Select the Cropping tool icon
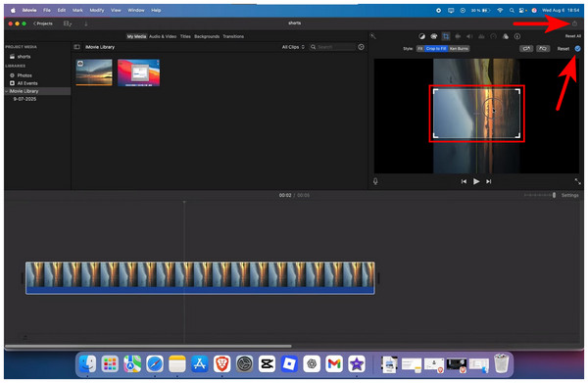The height and width of the screenshot is (383, 588). point(446,36)
